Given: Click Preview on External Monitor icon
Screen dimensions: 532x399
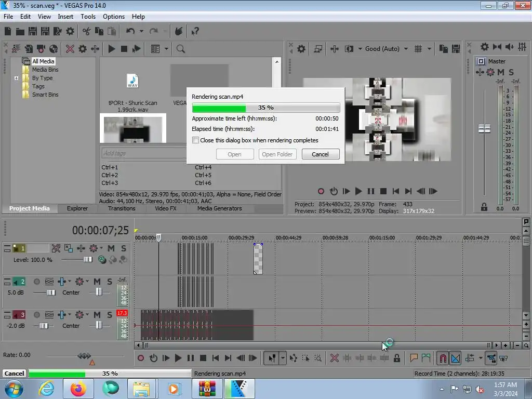Looking at the screenshot, I should (x=318, y=49).
